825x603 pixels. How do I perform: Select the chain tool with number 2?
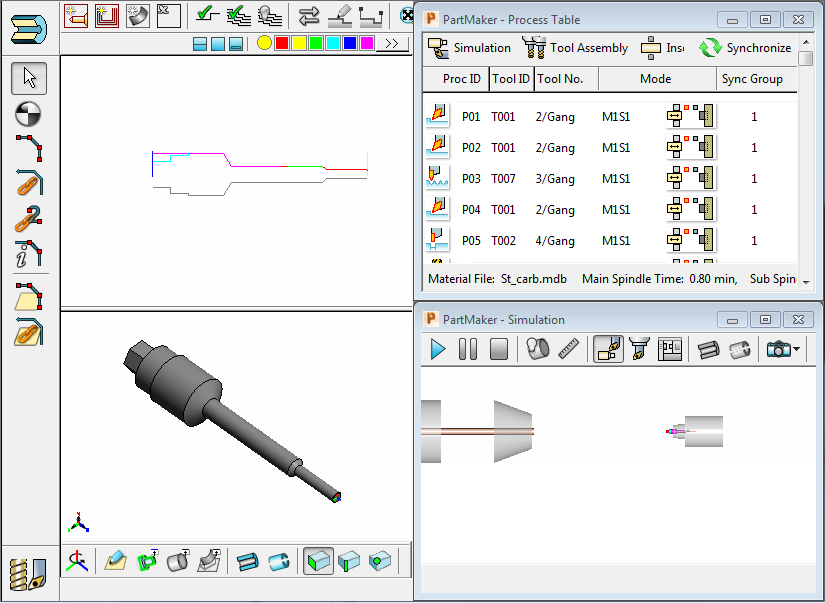tap(28, 218)
